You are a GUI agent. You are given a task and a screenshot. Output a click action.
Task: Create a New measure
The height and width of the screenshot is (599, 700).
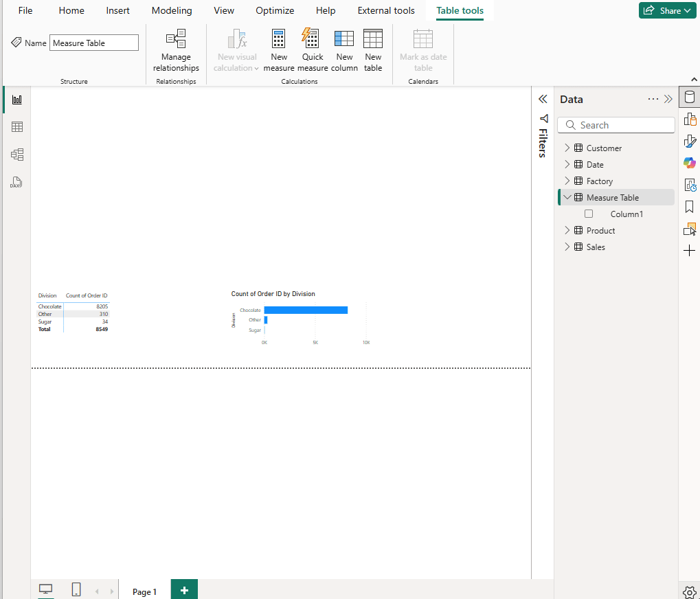pyautogui.click(x=279, y=50)
